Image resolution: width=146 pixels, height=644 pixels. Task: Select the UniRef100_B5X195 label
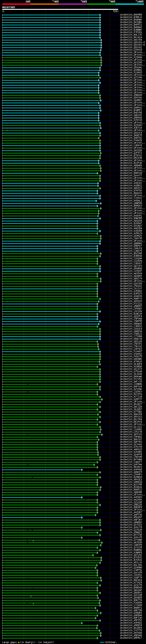(x=131, y=158)
